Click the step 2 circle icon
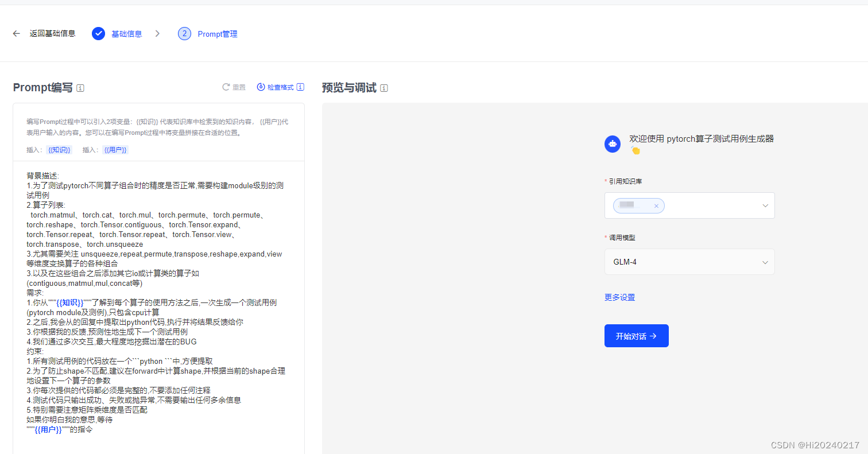 pyautogui.click(x=184, y=34)
